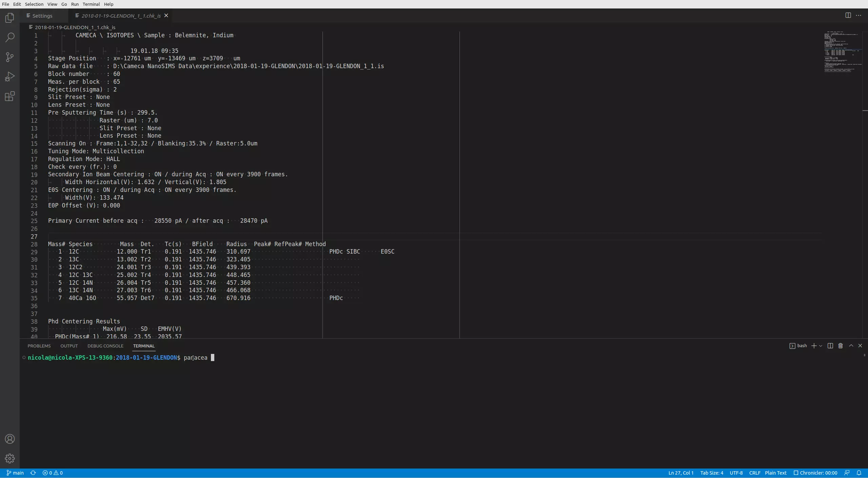
Task: Kill terminal using the trash icon
Action: tap(841, 346)
